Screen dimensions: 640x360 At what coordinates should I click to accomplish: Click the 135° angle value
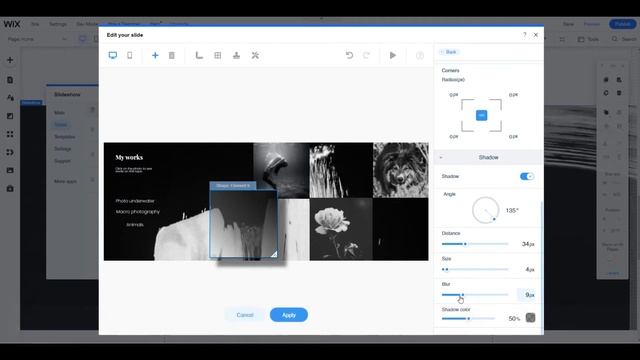tap(512, 211)
